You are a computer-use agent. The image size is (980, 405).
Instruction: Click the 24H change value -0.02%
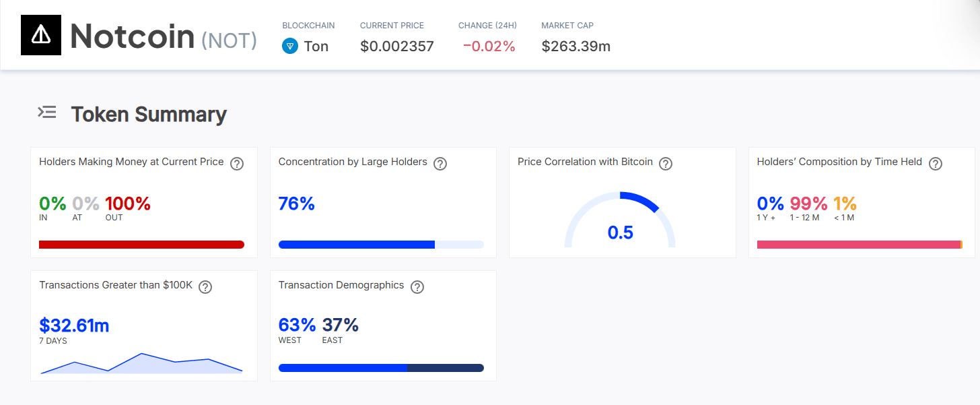click(487, 46)
